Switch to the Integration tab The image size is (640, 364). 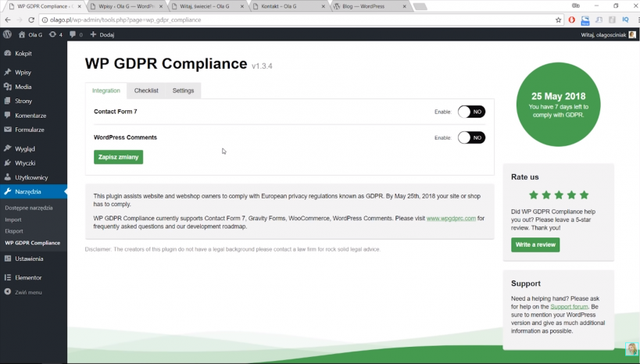[106, 91]
